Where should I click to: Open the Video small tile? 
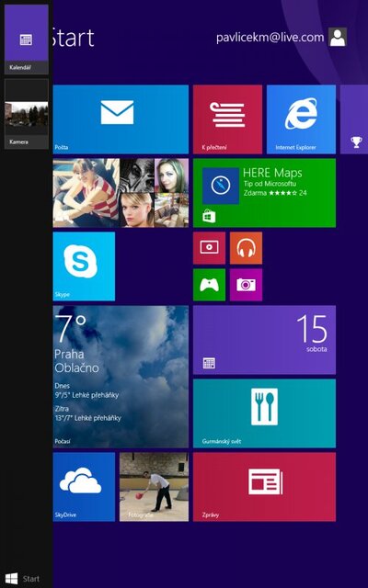(x=209, y=248)
